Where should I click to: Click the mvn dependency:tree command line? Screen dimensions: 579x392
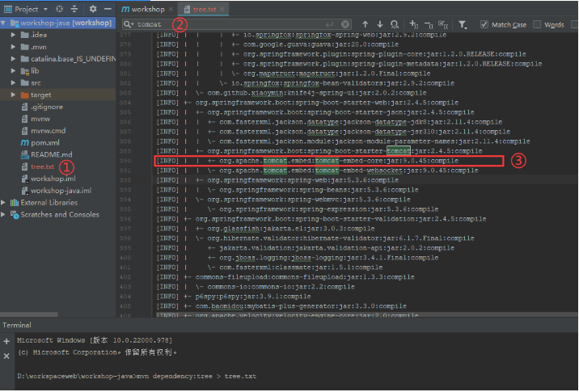click(137, 376)
